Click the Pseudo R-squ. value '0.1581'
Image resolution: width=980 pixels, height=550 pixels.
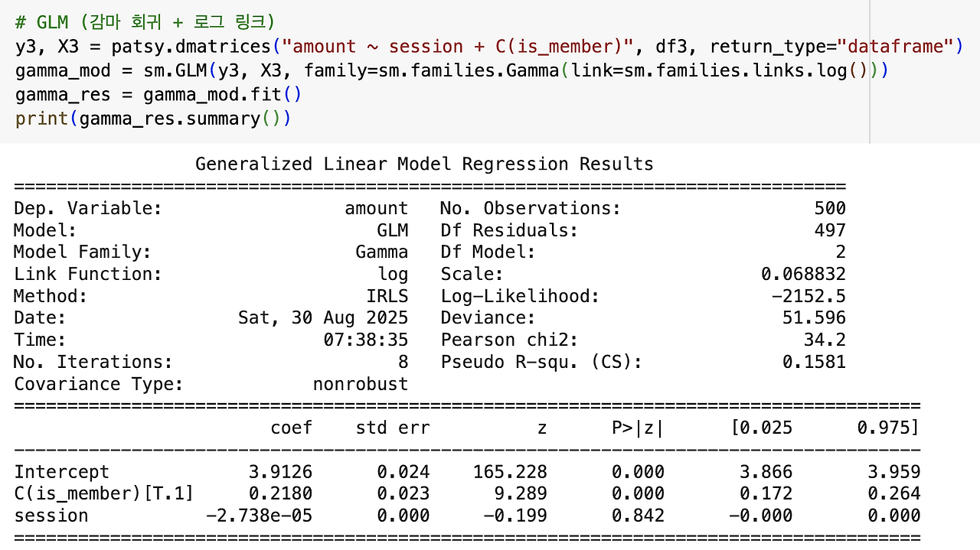click(x=814, y=362)
